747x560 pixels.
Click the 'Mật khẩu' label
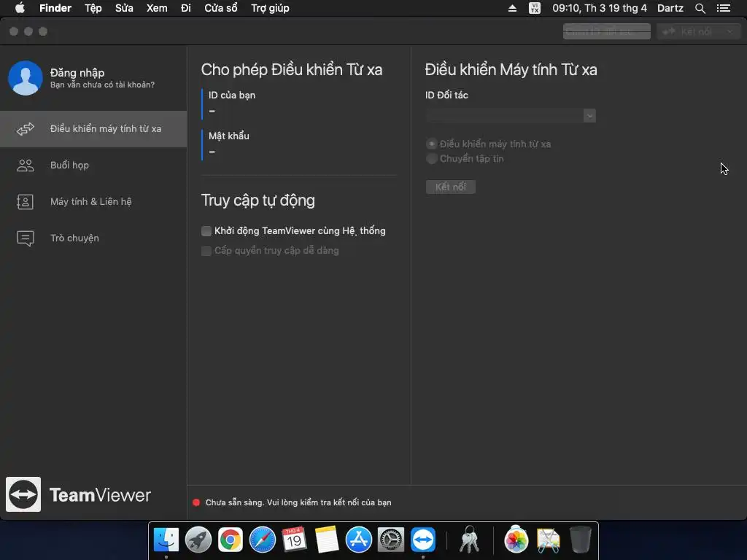click(228, 136)
